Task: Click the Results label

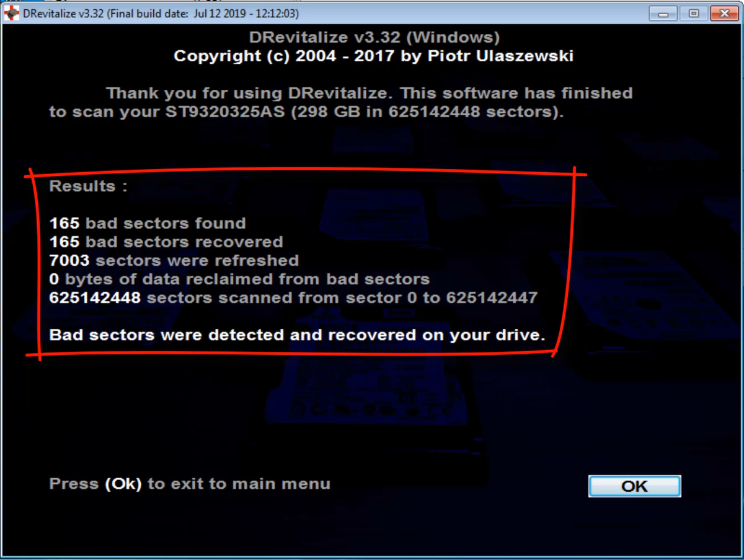Action: [88, 186]
